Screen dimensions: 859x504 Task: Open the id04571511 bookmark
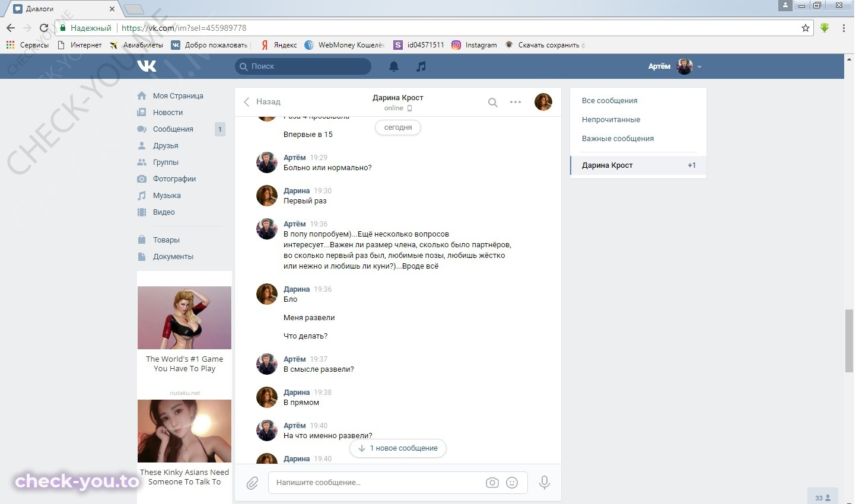click(419, 45)
